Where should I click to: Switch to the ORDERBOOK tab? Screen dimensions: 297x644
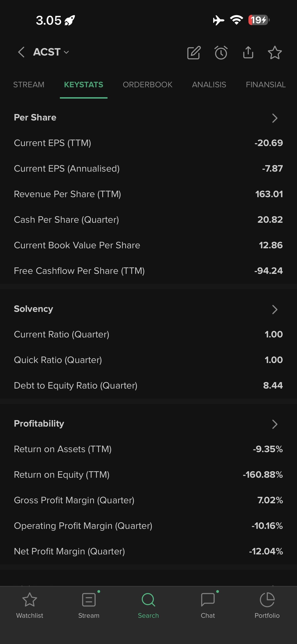[x=148, y=85]
